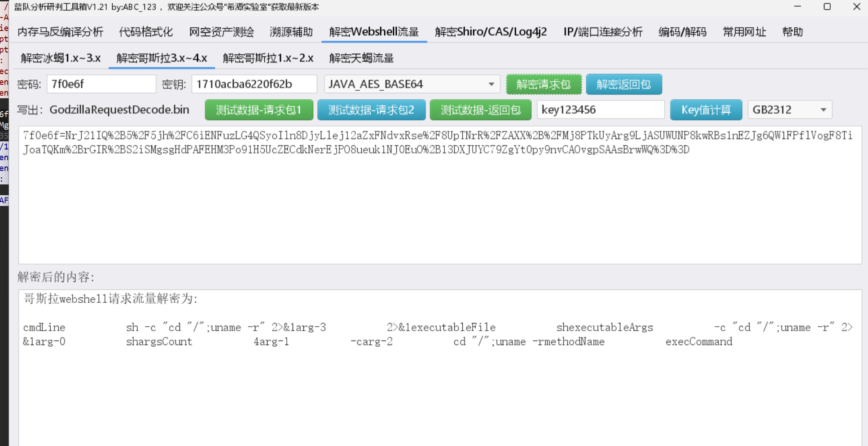Open the 内存马反编译分析 tab
Image resolution: width=868 pixels, height=446 pixels.
point(60,32)
